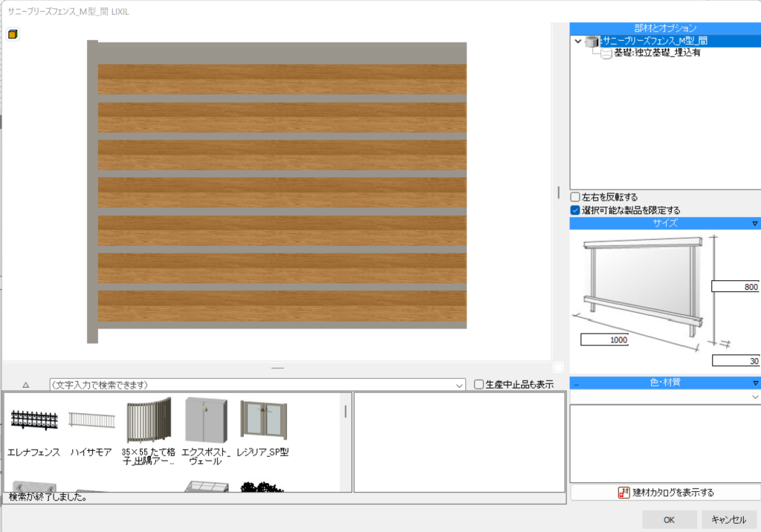The image size is (761, 532).
Task: Click the キャンセル button
Action: point(728,519)
